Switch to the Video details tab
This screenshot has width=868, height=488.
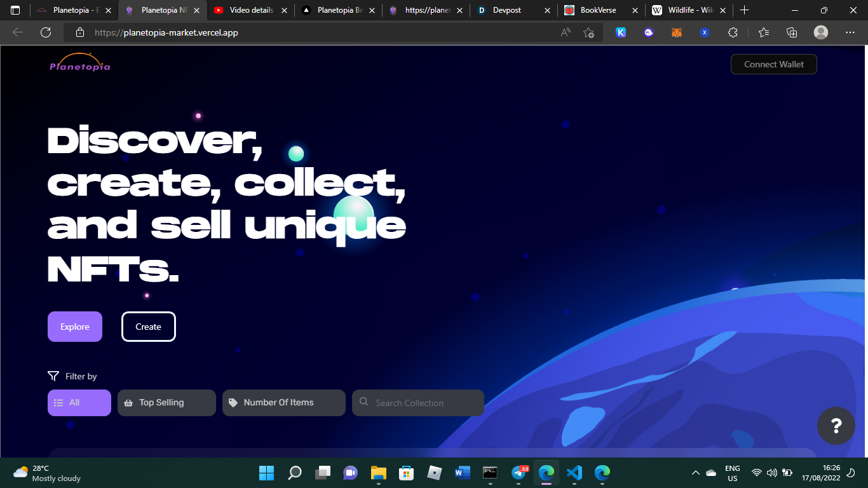(250, 10)
